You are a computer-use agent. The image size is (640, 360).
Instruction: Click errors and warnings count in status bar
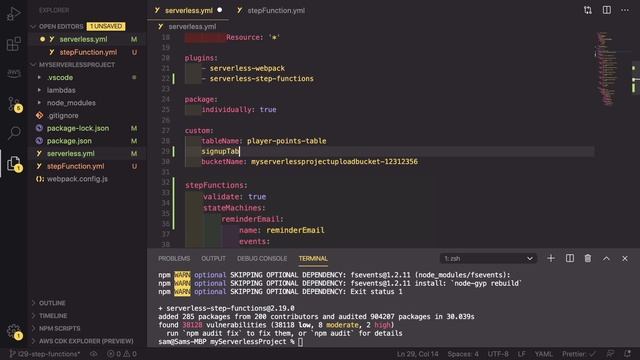tap(122, 354)
